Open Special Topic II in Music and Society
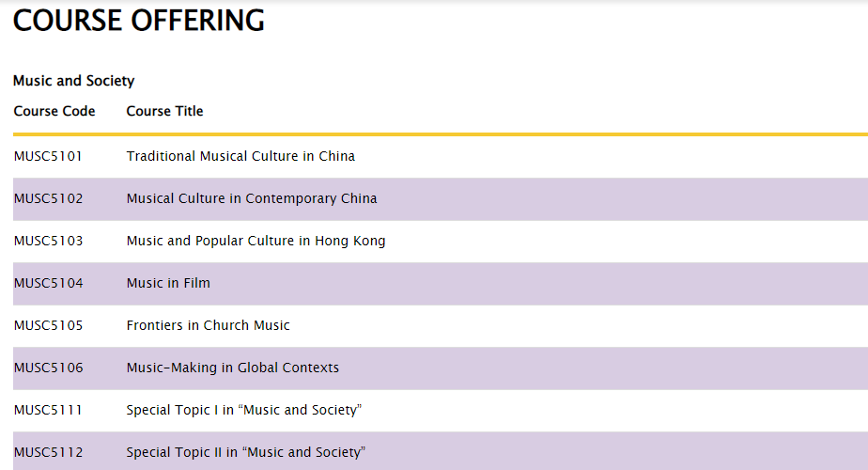Viewport: 868px width, 470px height. point(246,452)
